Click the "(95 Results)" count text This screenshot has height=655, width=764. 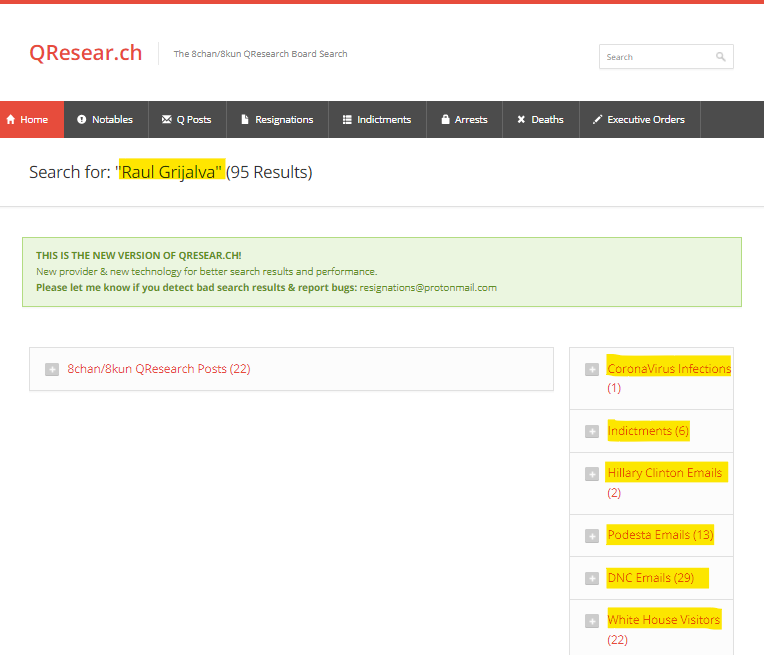tap(269, 172)
